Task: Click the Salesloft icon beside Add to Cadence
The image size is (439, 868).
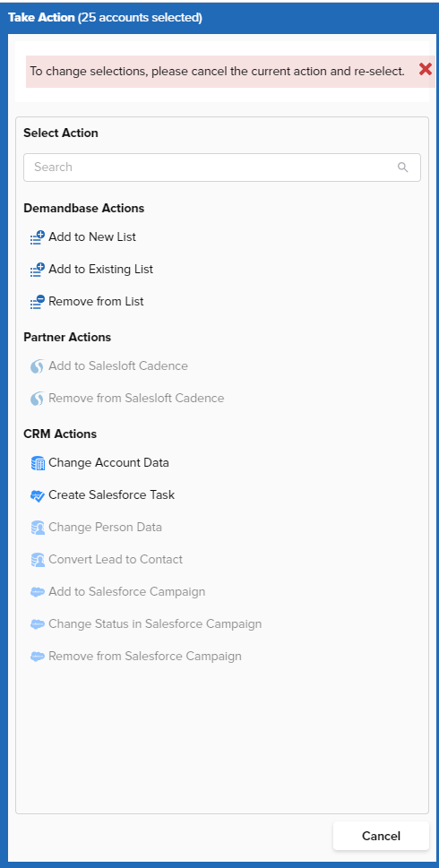Action: (37, 367)
